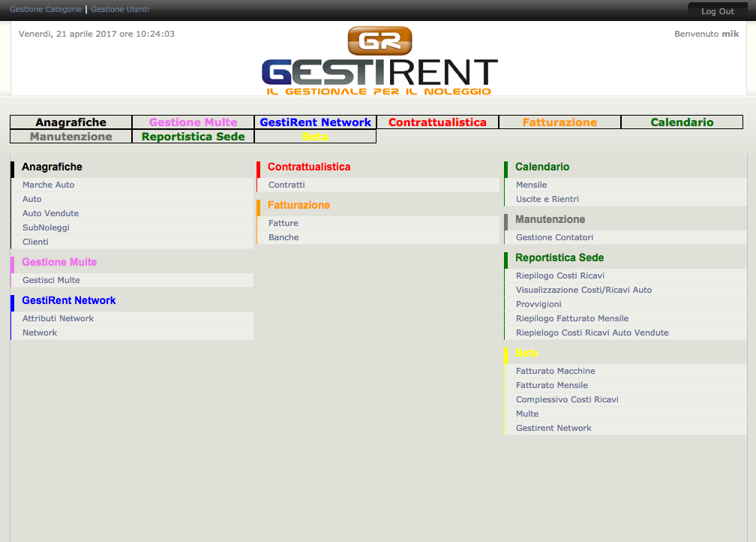Open Complessivo Costi Ricavi

click(x=567, y=399)
